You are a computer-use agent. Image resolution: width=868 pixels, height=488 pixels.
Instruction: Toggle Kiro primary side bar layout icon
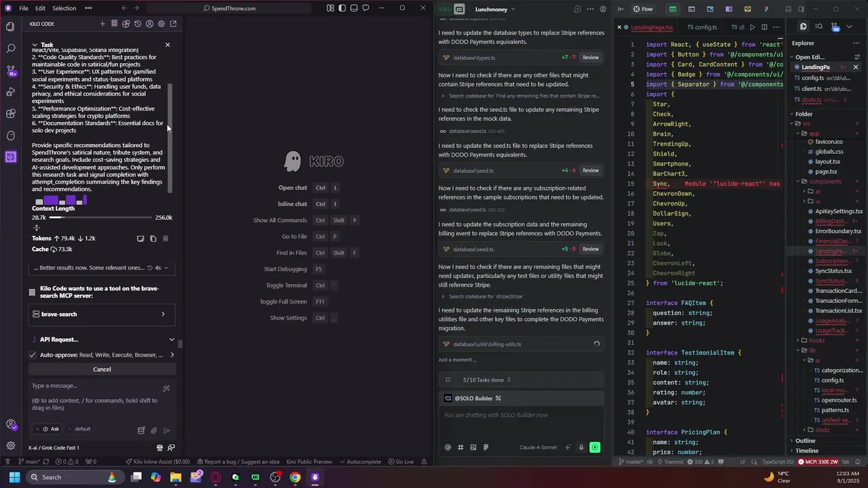point(342,8)
